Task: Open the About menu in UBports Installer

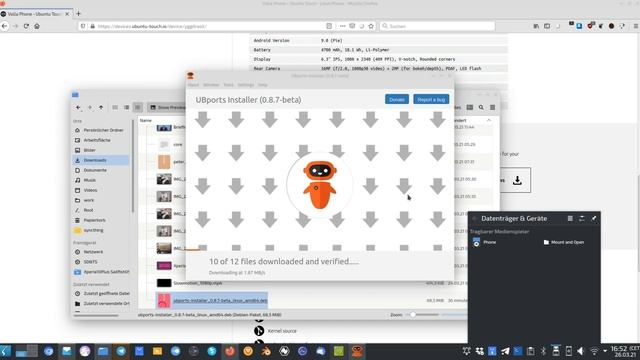Action: point(193,85)
